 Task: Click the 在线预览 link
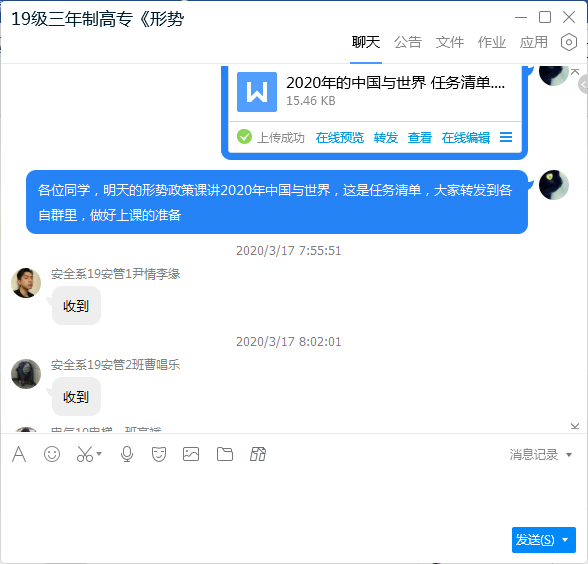pyautogui.click(x=339, y=138)
